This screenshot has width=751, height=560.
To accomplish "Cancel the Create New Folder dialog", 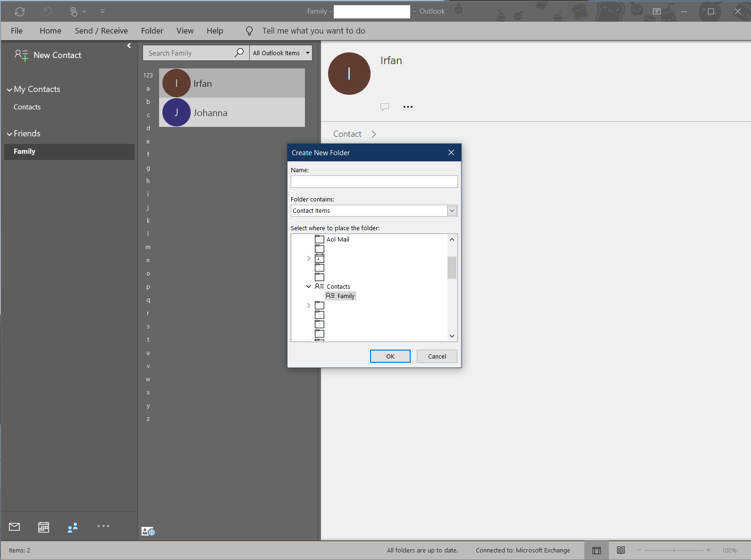I will tap(437, 356).
